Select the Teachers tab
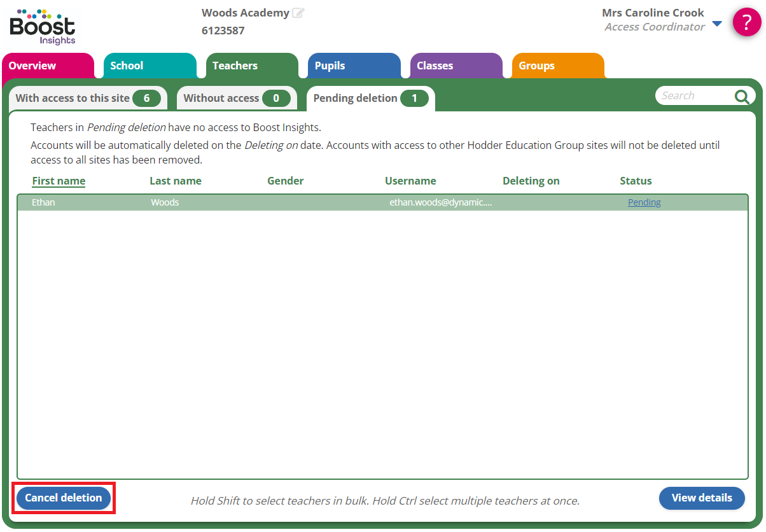Image resolution: width=766 pixels, height=532 pixels. coord(235,66)
